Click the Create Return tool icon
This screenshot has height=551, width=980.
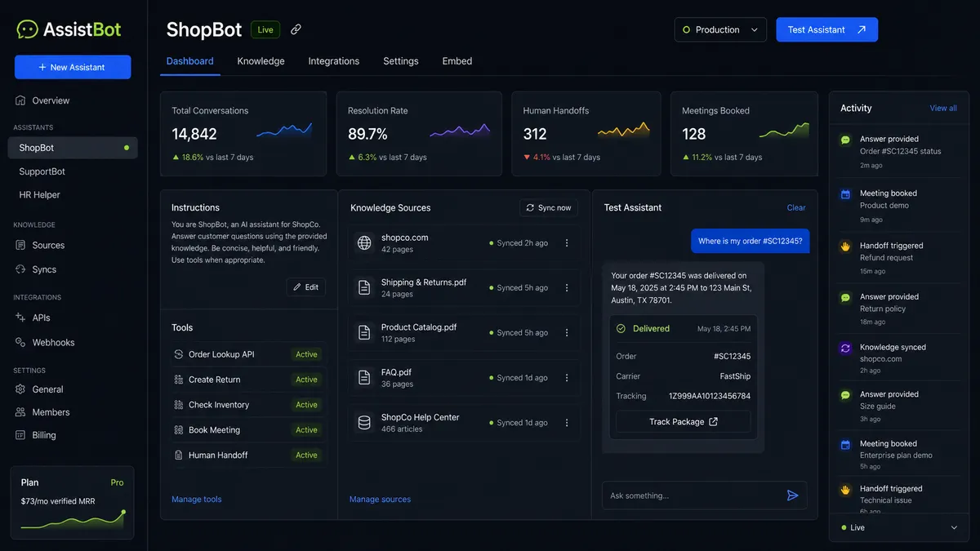(179, 380)
